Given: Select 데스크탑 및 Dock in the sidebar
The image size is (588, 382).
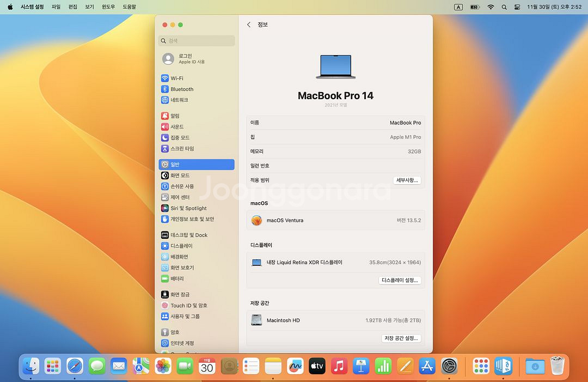Looking at the screenshot, I should pos(197,235).
